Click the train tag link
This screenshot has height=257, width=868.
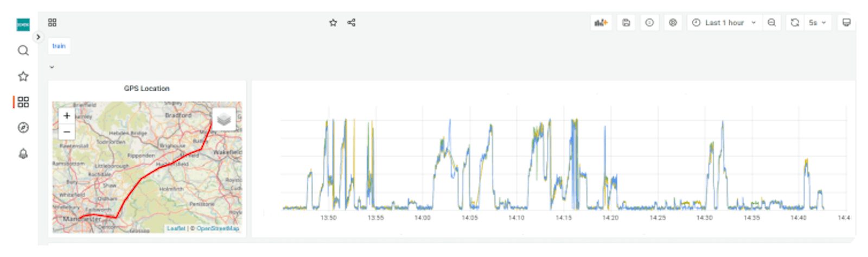pos(59,46)
